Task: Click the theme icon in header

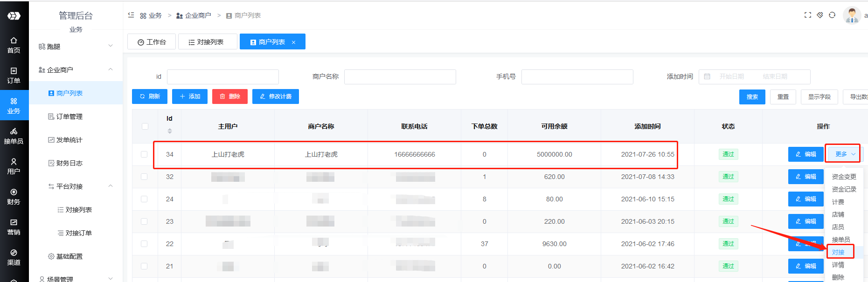Action: tap(820, 15)
